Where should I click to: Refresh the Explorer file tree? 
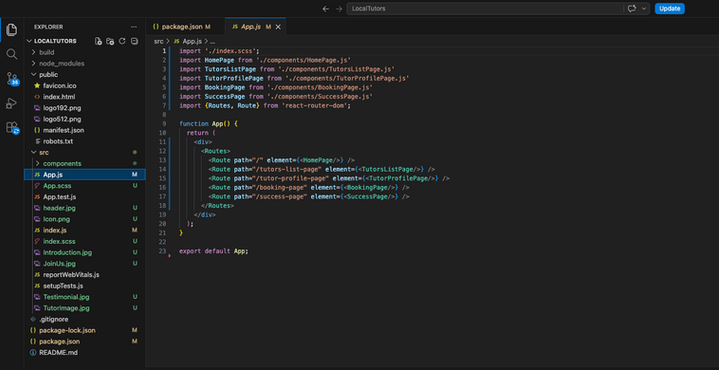[x=122, y=41]
